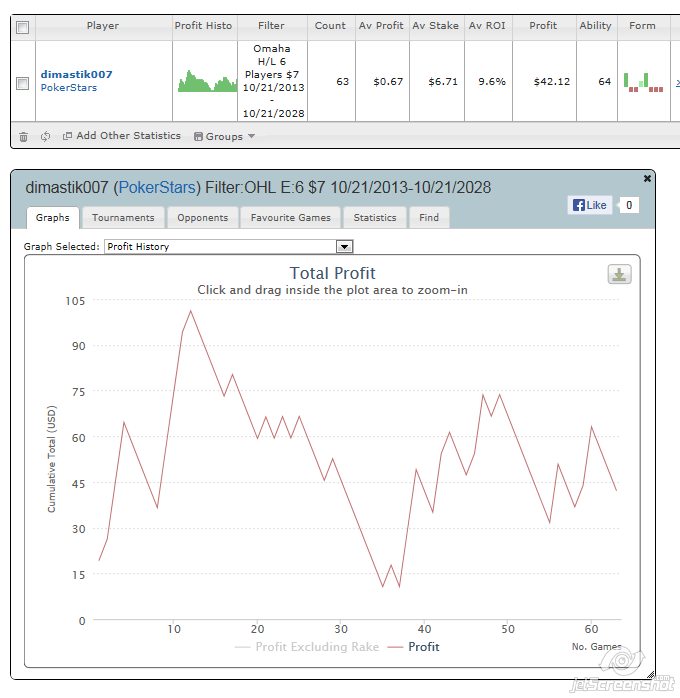
Task: Click the Profit Histo column header
Action: 204,26
